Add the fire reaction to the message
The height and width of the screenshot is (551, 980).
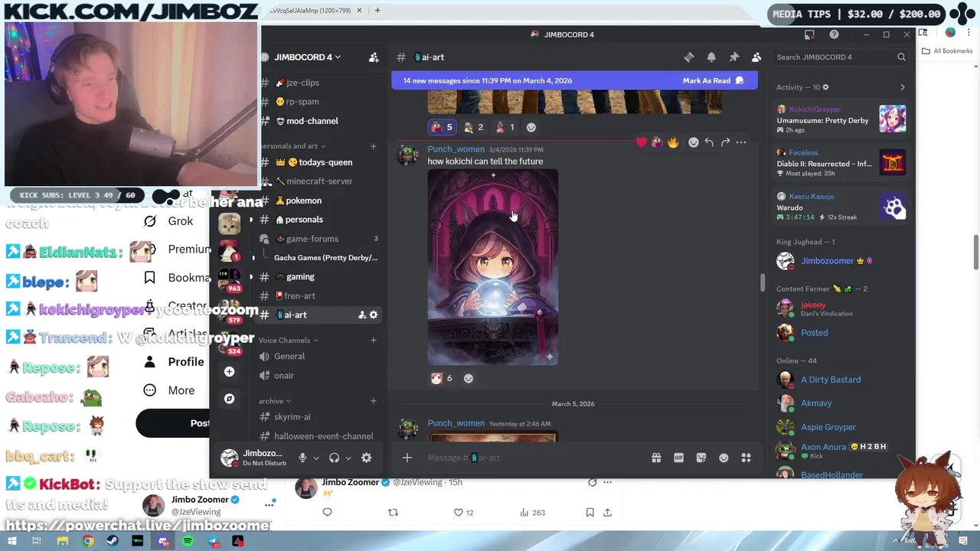673,142
